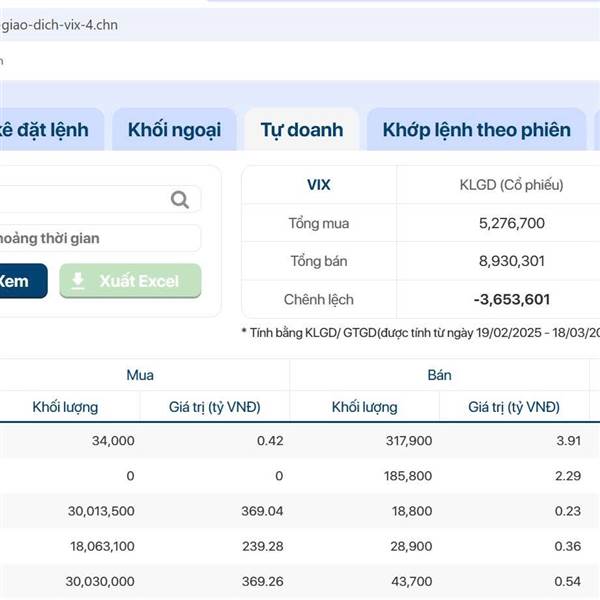Select the Khớp lệnh theo phiên tab
This screenshot has width=600, height=600.
pos(476,130)
